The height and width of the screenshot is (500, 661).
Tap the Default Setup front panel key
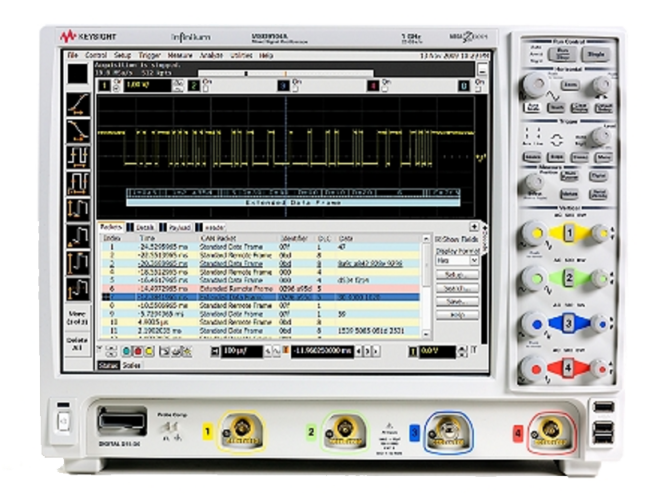[x=603, y=108]
